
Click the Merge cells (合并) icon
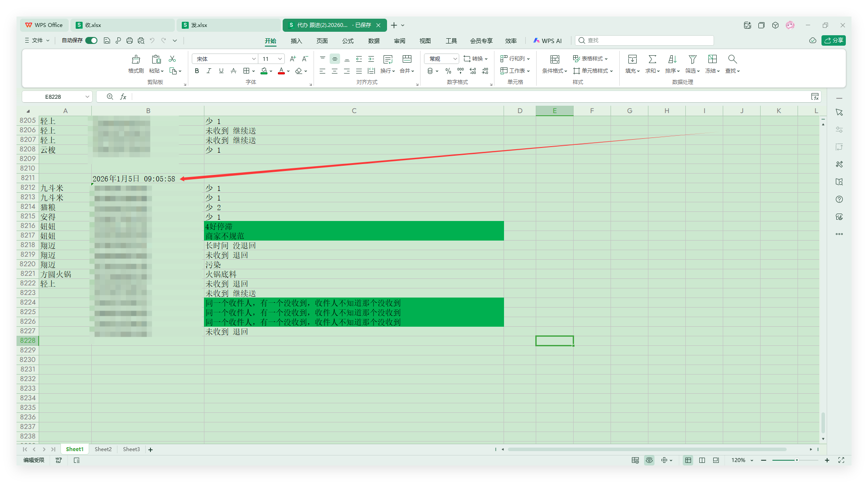[407, 60]
